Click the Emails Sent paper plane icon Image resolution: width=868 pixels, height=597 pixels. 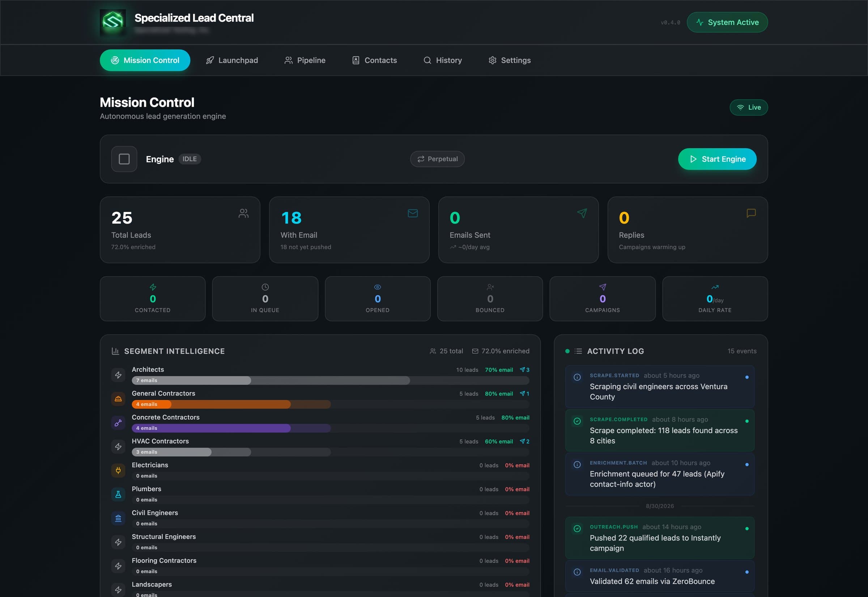pyautogui.click(x=582, y=213)
